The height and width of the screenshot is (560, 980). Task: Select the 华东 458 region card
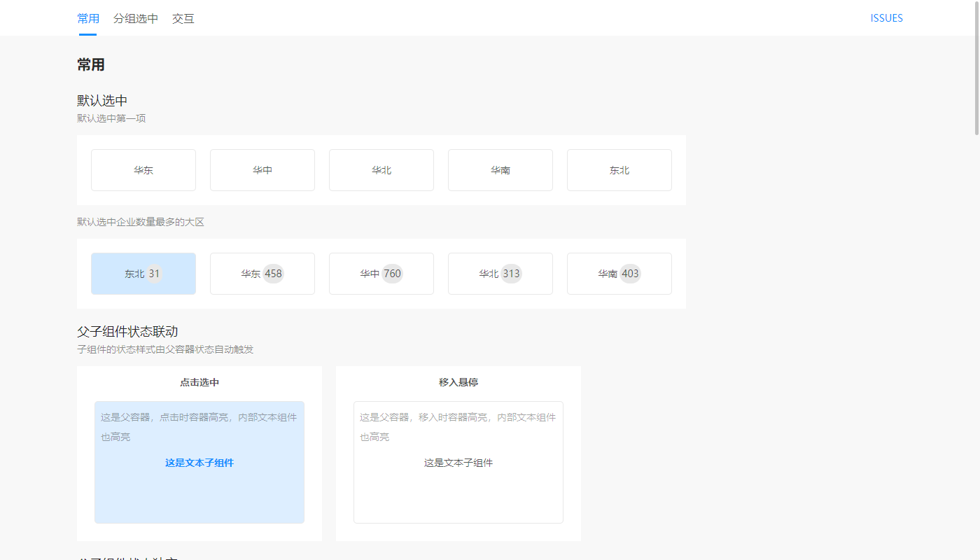pos(262,273)
